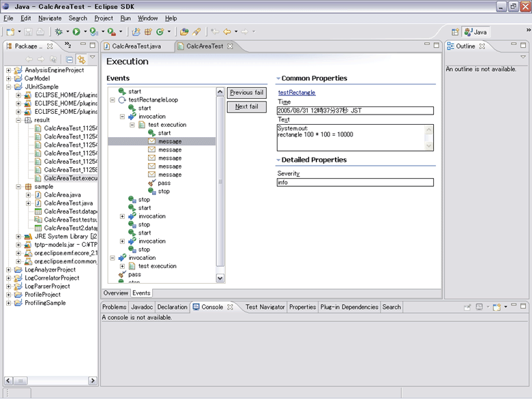Collapse the testRectangleLoop event node

[113, 100]
